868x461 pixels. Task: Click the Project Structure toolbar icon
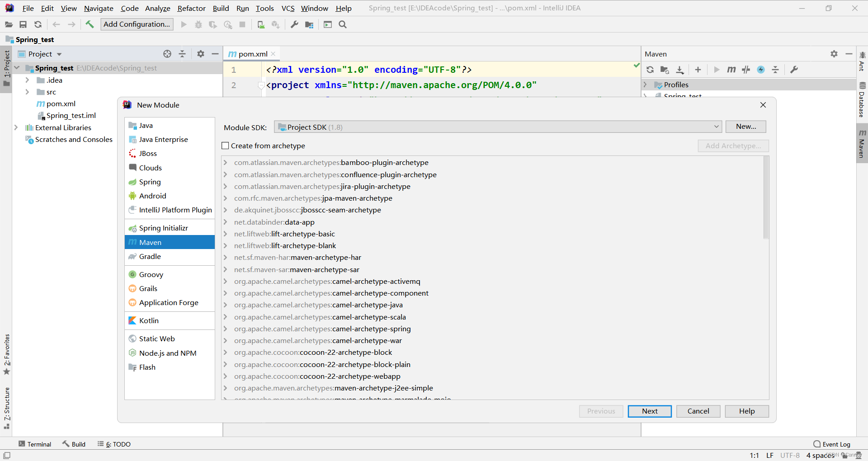(309, 24)
